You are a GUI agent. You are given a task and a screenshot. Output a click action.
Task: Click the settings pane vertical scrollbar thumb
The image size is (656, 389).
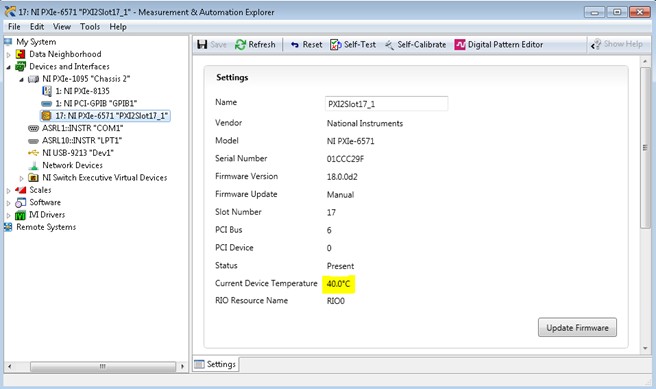(x=645, y=147)
